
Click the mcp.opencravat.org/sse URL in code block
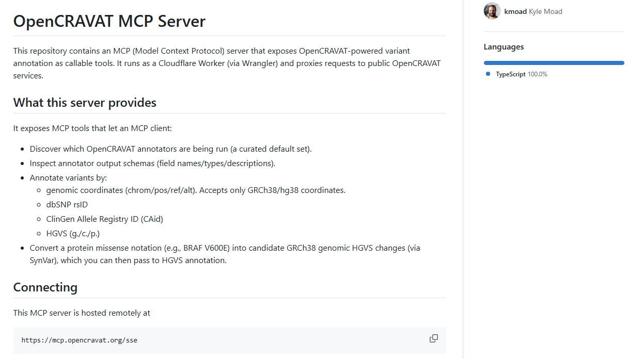point(80,340)
